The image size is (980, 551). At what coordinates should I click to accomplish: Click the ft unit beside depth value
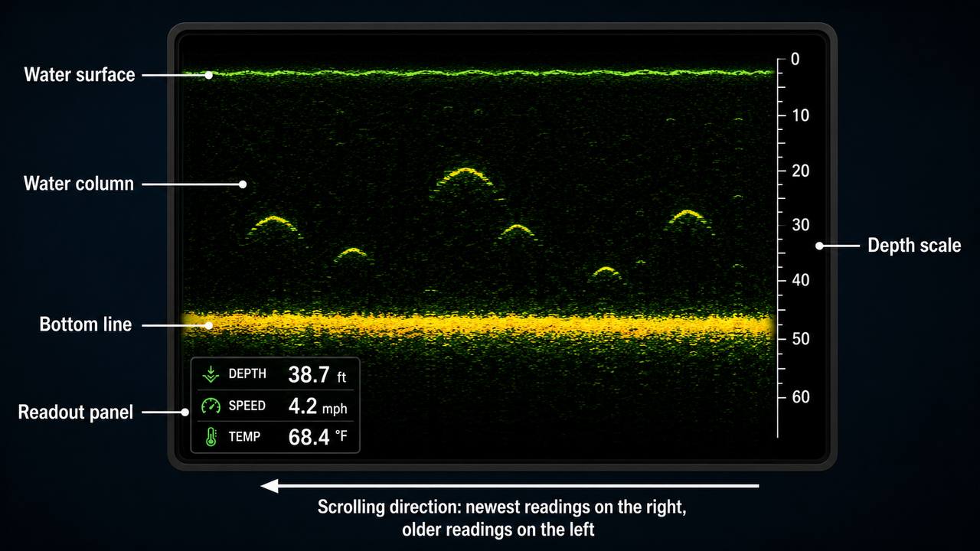(x=341, y=377)
